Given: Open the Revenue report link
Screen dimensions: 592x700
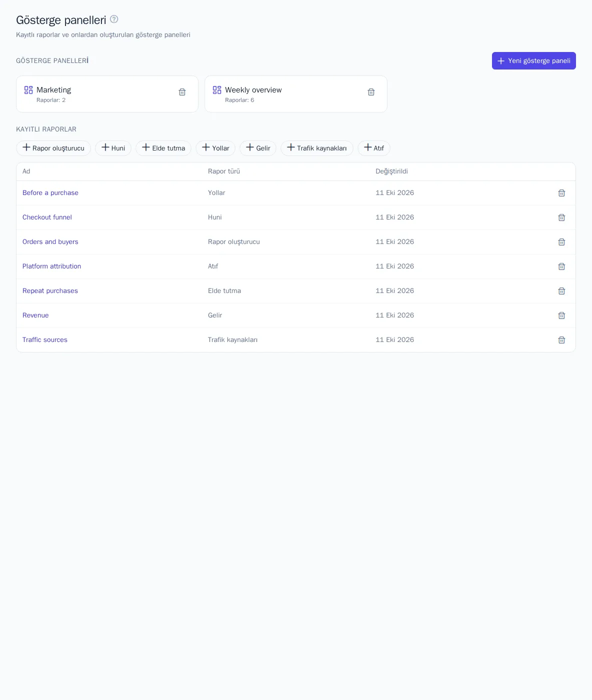Looking at the screenshot, I should click(35, 315).
